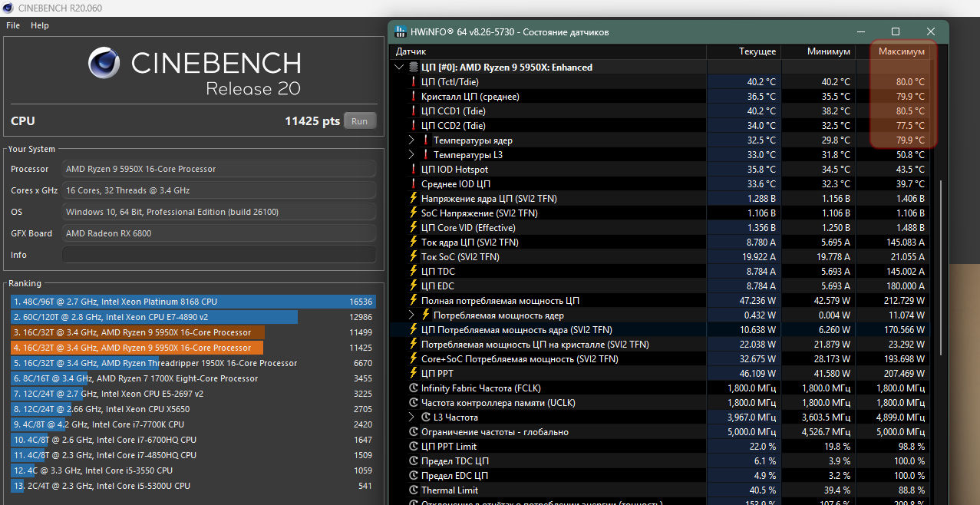
Task: Click clock icon of Частота контроллера памяти (UCLK)
Action: (414, 403)
